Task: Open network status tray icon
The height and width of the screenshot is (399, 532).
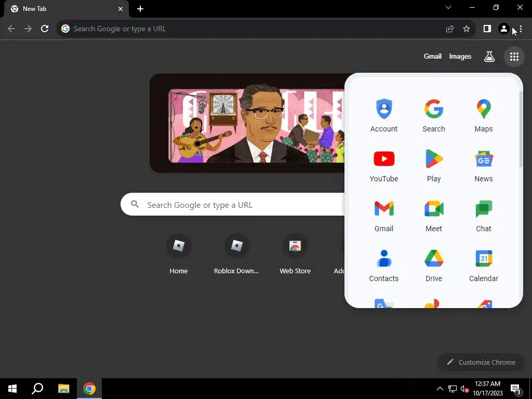Action: coord(453,389)
